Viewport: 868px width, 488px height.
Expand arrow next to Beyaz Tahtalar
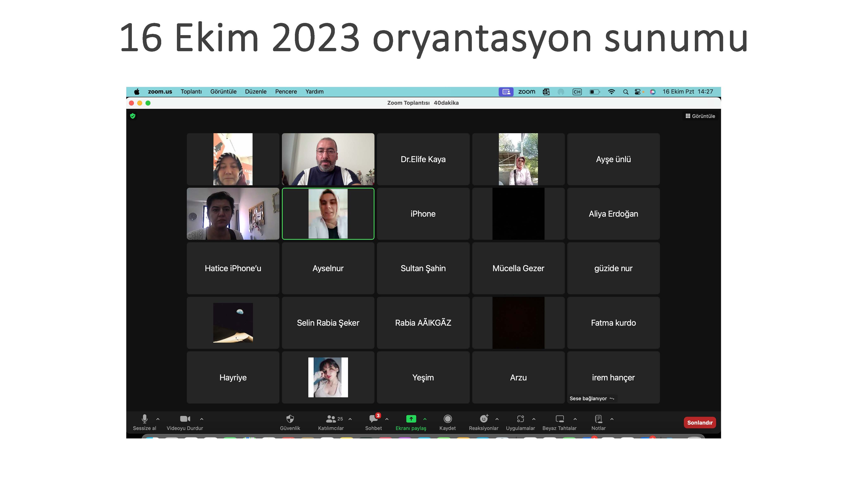pyautogui.click(x=575, y=419)
